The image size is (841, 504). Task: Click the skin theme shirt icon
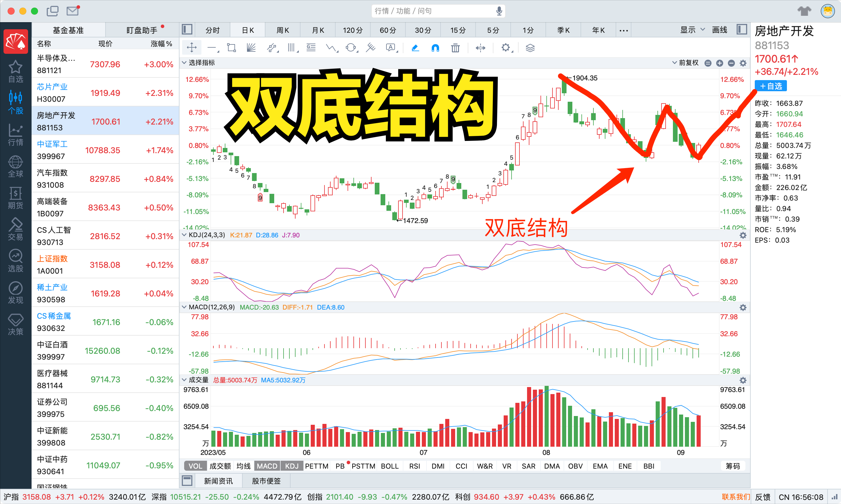tap(804, 11)
